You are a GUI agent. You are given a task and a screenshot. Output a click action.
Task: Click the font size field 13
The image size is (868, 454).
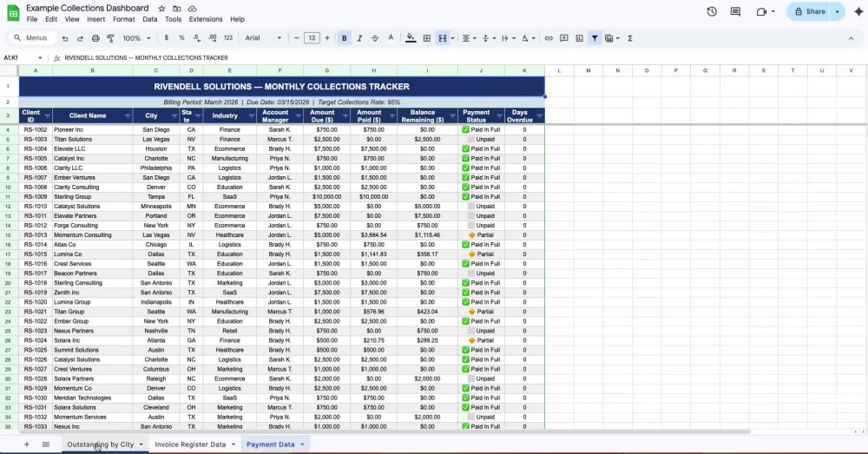coord(312,38)
